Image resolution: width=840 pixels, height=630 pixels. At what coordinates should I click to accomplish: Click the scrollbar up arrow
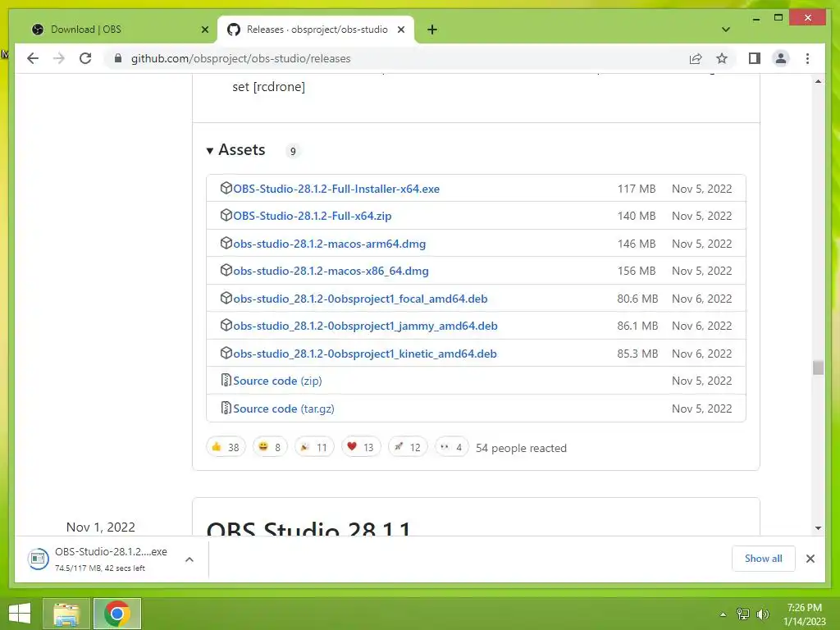coord(818,81)
